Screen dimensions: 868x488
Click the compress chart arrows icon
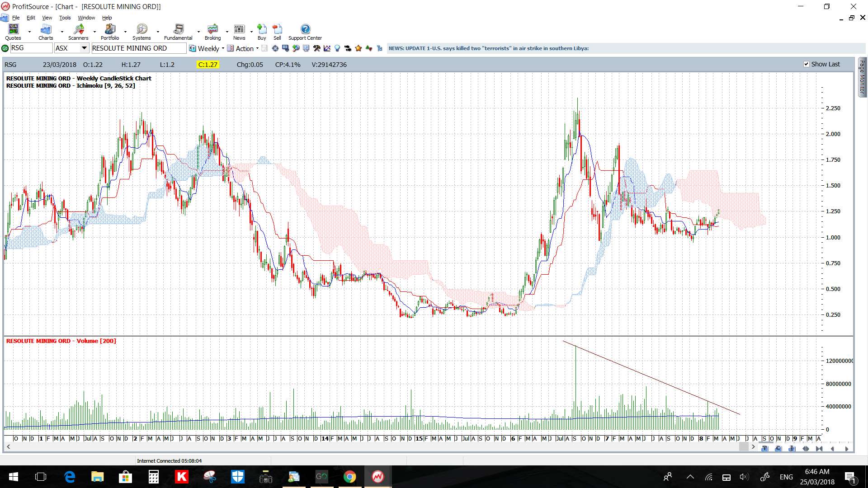pos(819,449)
